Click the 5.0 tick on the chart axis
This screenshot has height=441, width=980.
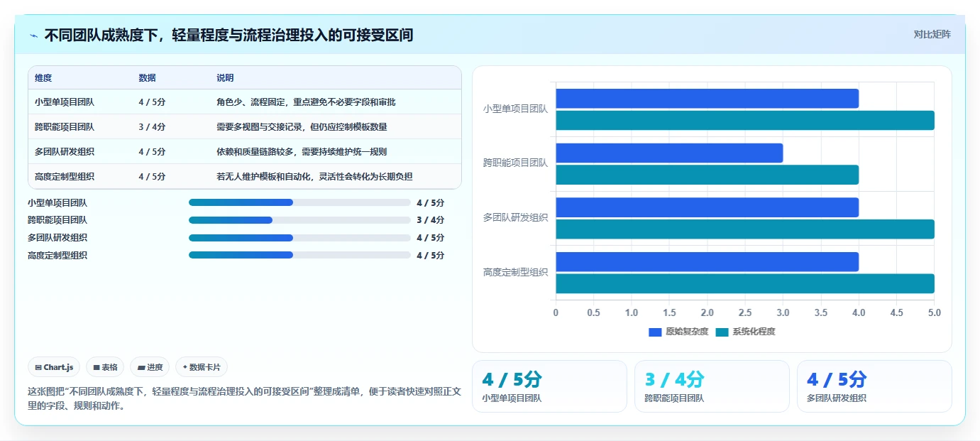click(934, 312)
